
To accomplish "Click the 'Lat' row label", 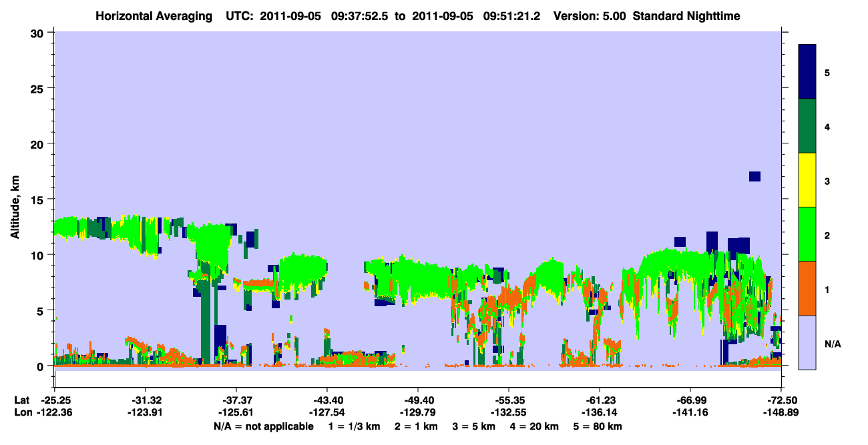I will click(22, 400).
